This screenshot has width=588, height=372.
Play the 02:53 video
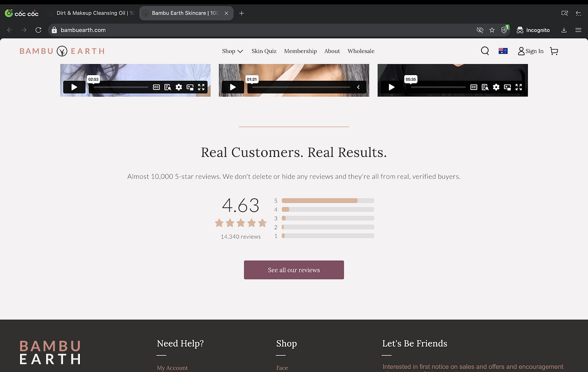coord(74,87)
